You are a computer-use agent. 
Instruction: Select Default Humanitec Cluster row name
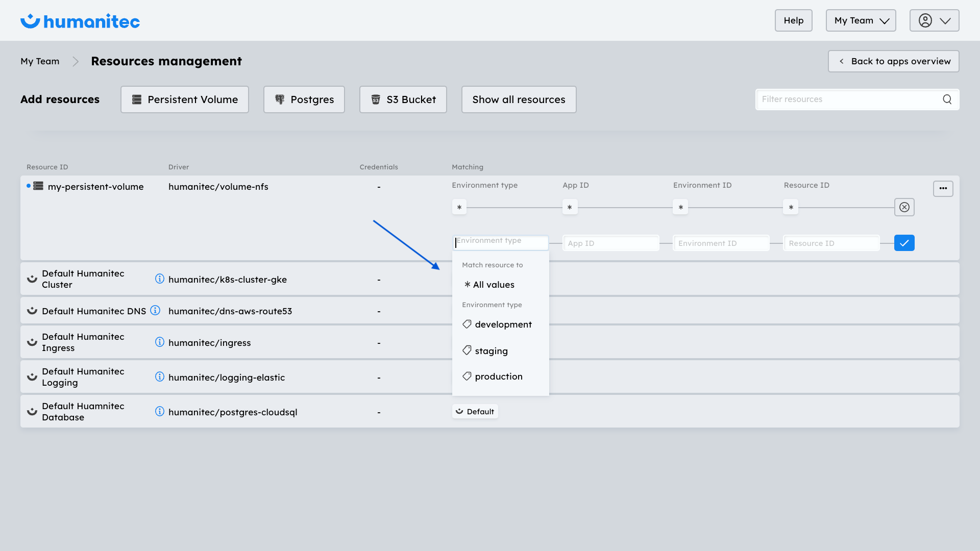[x=83, y=279]
